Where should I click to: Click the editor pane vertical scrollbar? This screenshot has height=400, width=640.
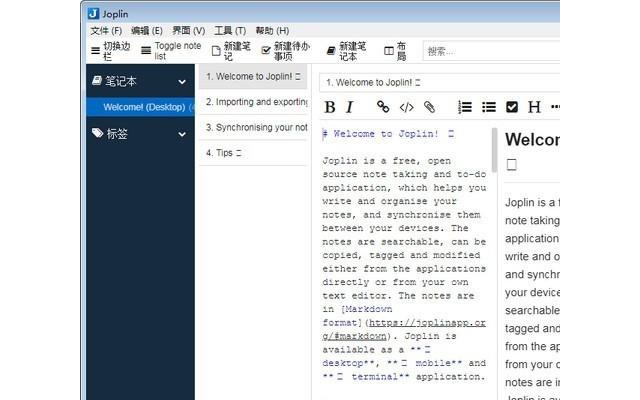494,150
